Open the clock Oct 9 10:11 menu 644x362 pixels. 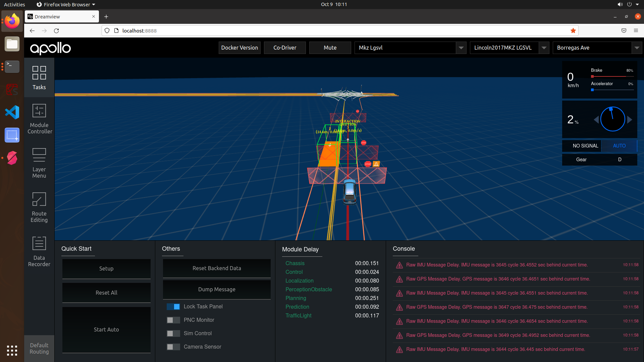334,4
